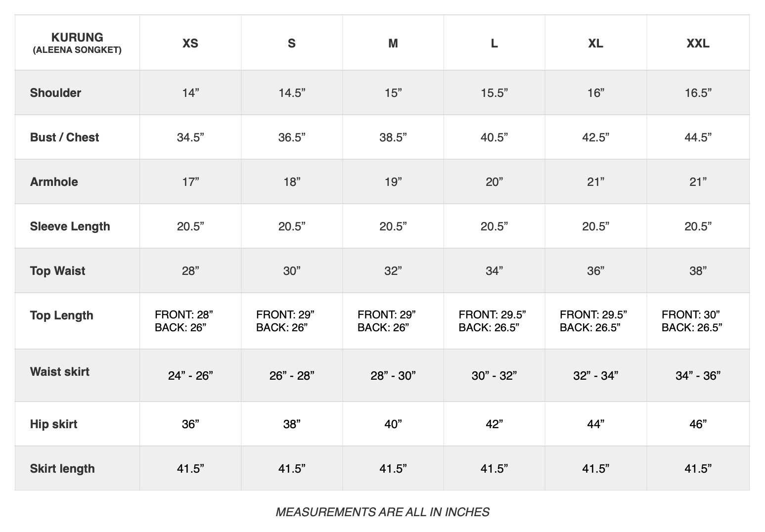The image size is (765, 532).
Task: Click the Sleeve Length row label
Action: pos(70,226)
